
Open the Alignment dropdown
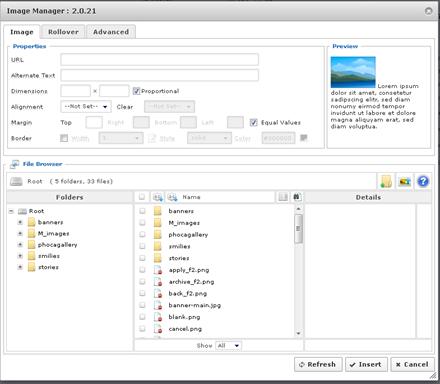pos(86,107)
